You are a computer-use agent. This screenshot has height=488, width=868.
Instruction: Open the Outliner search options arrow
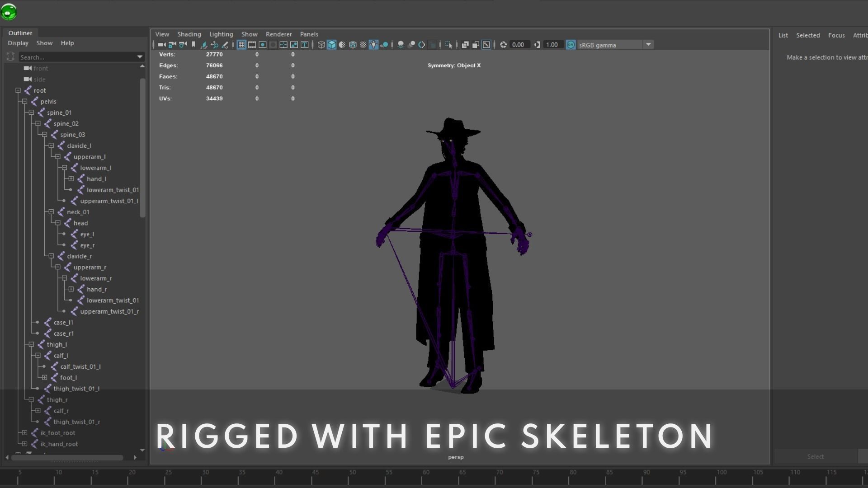click(x=140, y=57)
